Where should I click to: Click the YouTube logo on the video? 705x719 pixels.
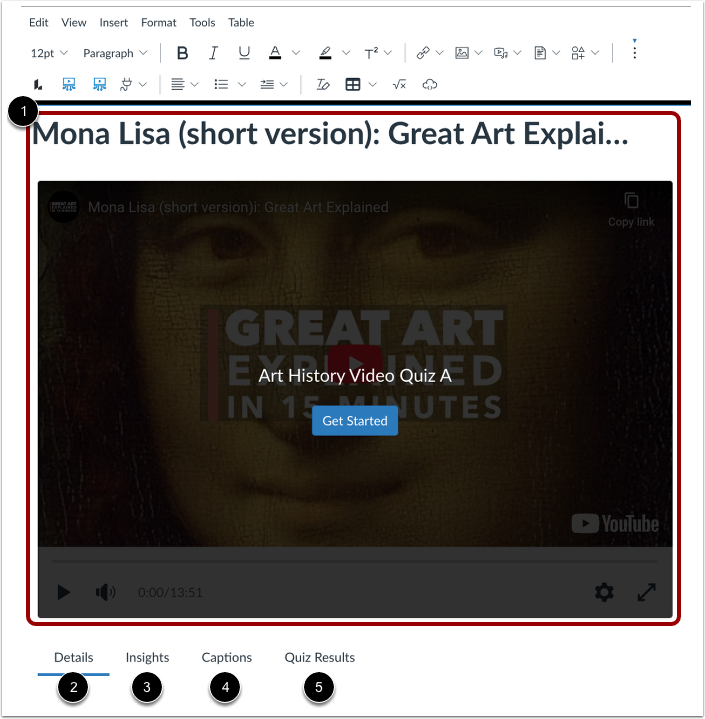tap(615, 524)
